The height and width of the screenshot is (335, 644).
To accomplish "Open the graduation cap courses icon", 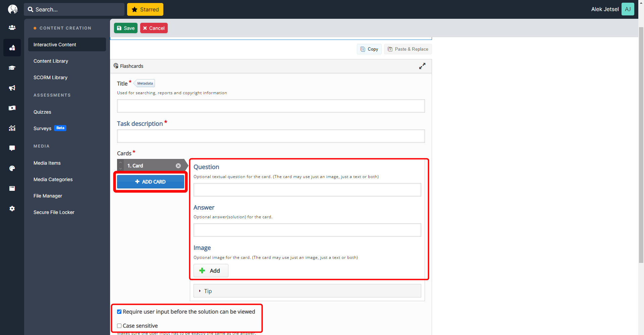I will click(12, 68).
